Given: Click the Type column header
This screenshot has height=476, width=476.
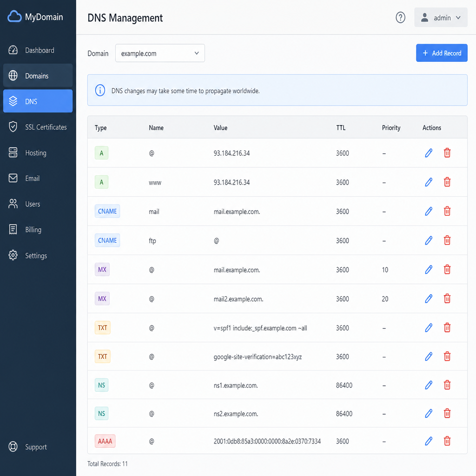Looking at the screenshot, I should pos(100,128).
